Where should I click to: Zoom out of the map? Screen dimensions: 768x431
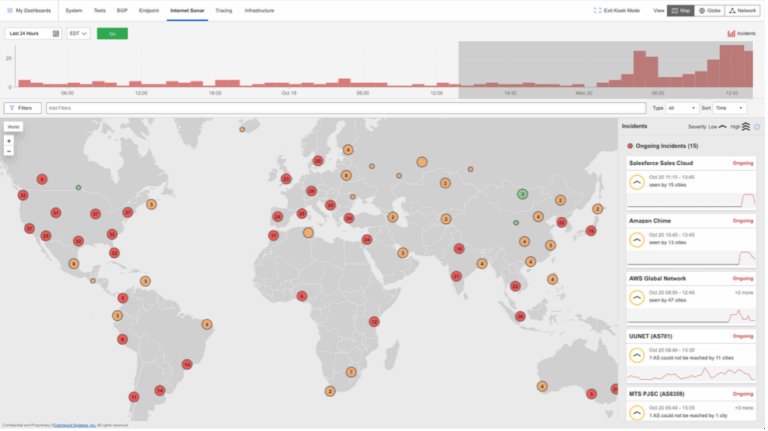(x=9, y=151)
